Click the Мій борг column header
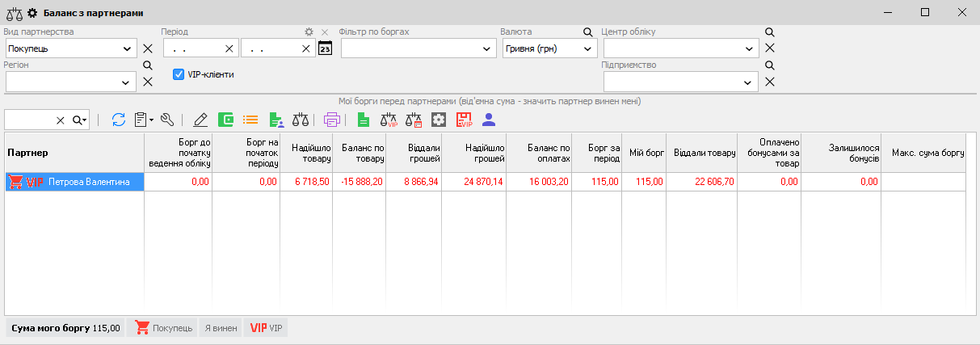The height and width of the screenshot is (345, 980). pyautogui.click(x=644, y=153)
